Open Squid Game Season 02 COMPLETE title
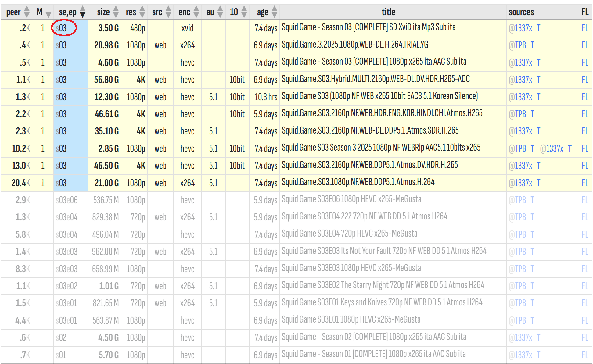593x364 pixels. (374, 337)
